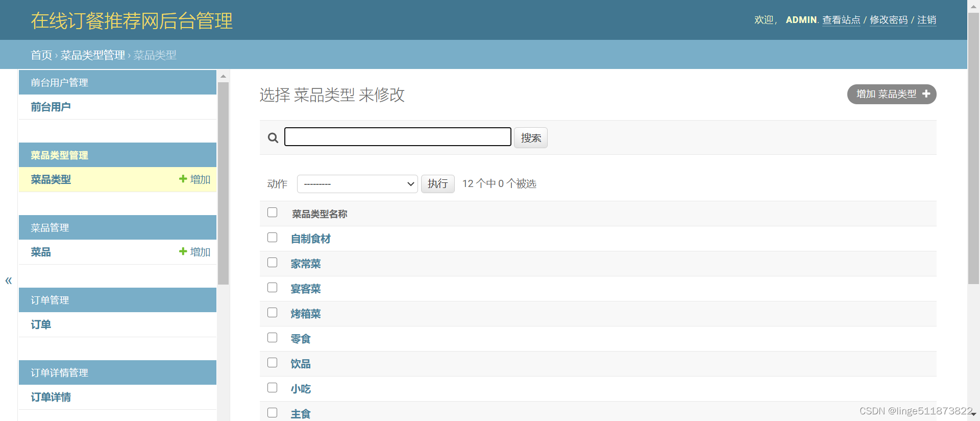Screen dimensions: 980x421
Task: Click the site title 在线订餐推荐网后台管理
Action: click(x=132, y=21)
